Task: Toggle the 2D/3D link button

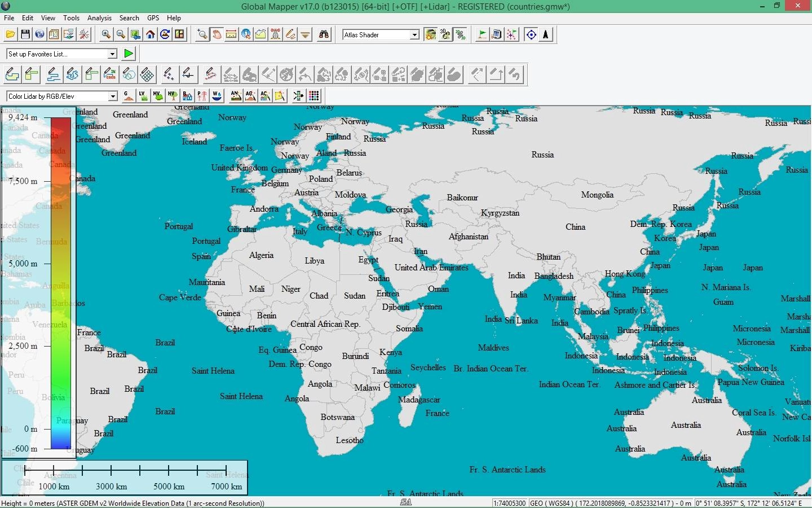Action: (460, 34)
